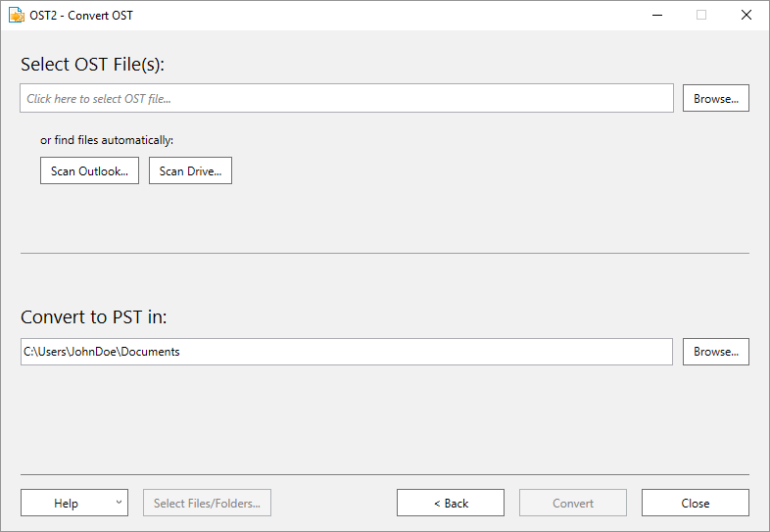Expand the Help dropdown arrow
The width and height of the screenshot is (770, 532).
tap(119, 502)
